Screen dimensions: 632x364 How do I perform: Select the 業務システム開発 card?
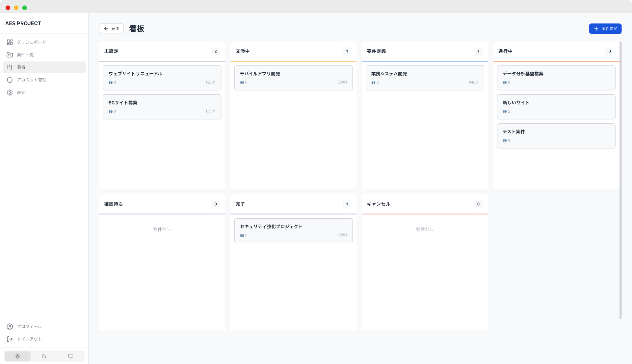425,78
